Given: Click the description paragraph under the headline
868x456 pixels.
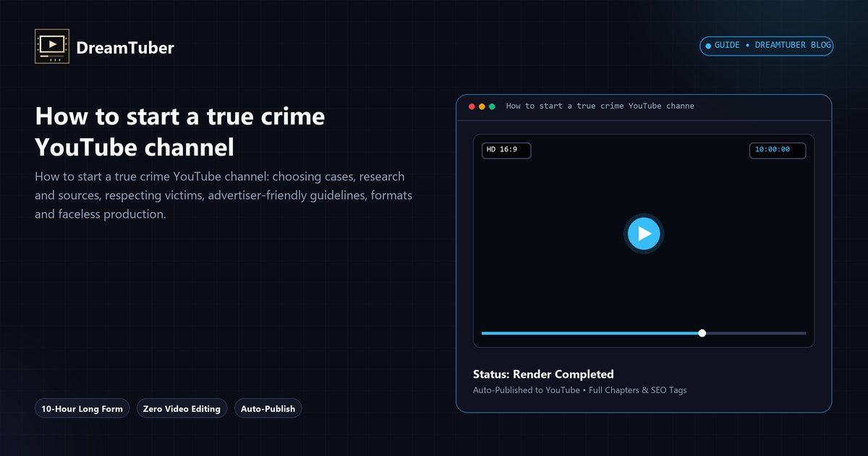Looking at the screenshot, I should pos(224,195).
